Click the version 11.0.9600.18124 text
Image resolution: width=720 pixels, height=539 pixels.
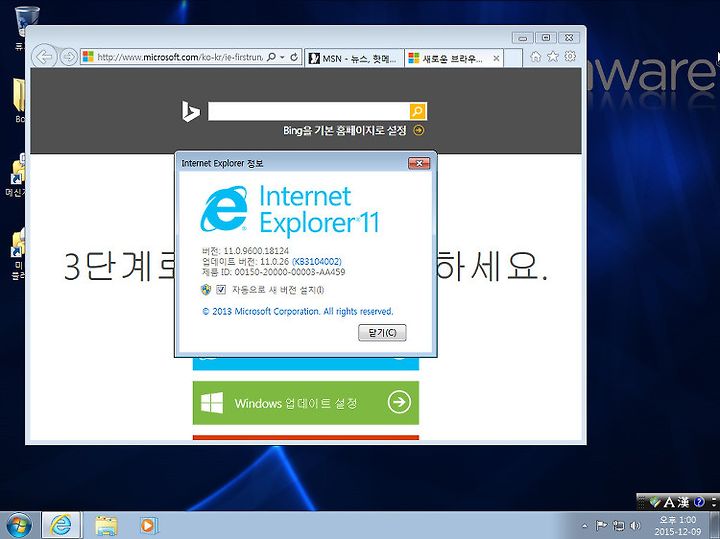click(245, 251)
